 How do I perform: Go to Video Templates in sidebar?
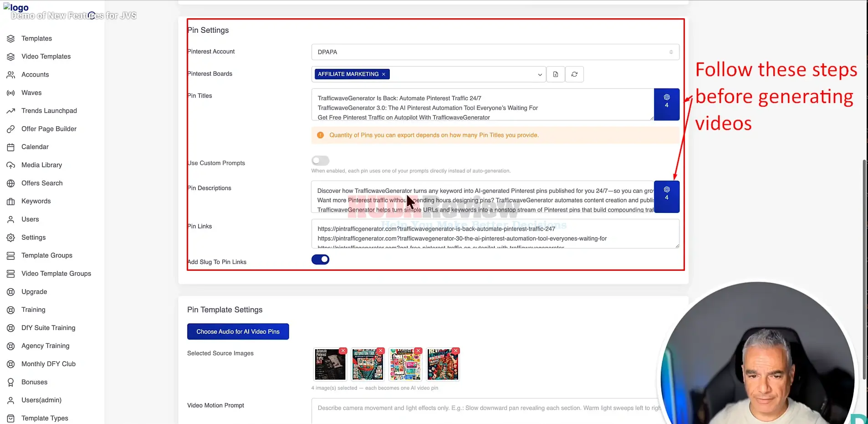(46, 57)
